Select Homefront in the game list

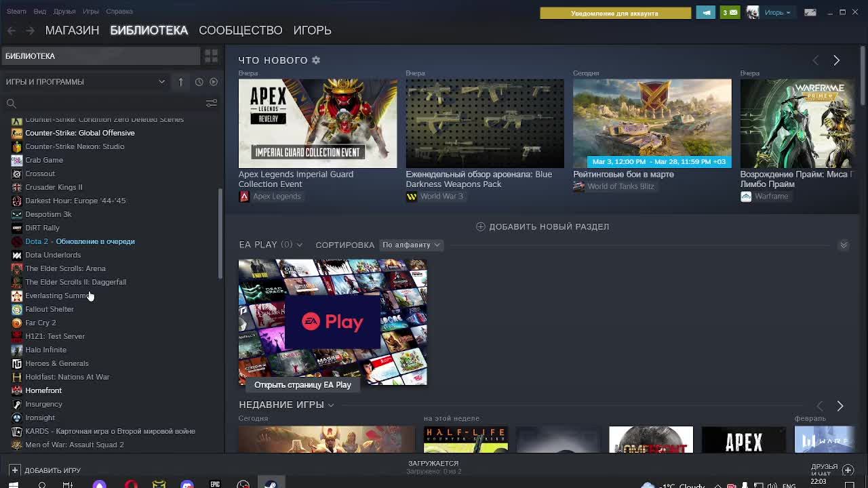tap(43, 390)
